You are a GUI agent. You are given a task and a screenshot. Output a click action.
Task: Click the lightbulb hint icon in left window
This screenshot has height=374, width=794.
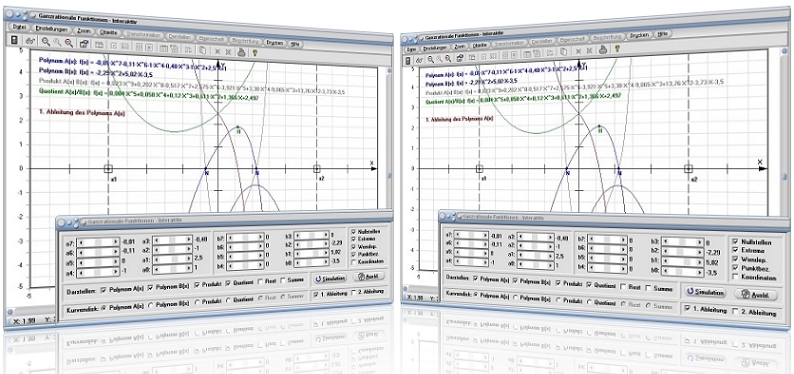tap(256, 52)
